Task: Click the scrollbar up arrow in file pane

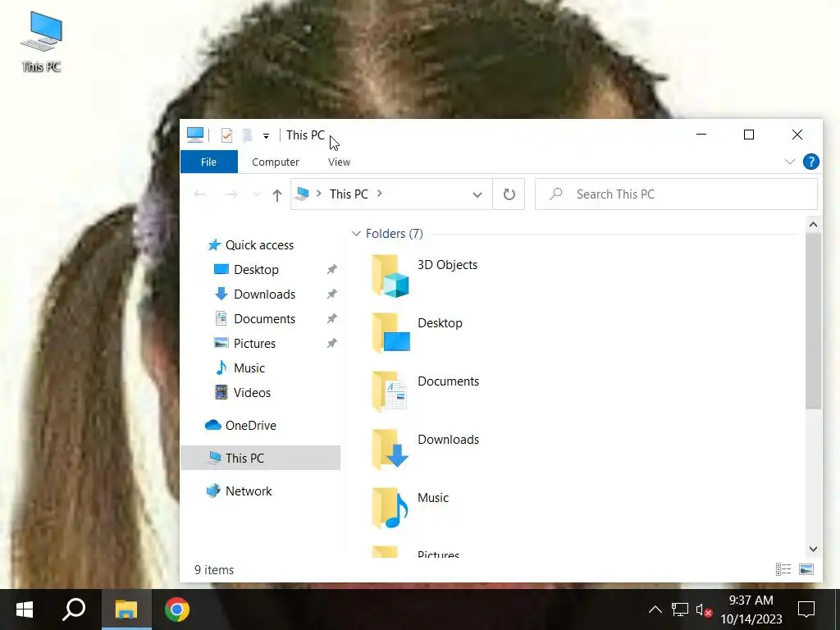Action: (x=813, y=225)
